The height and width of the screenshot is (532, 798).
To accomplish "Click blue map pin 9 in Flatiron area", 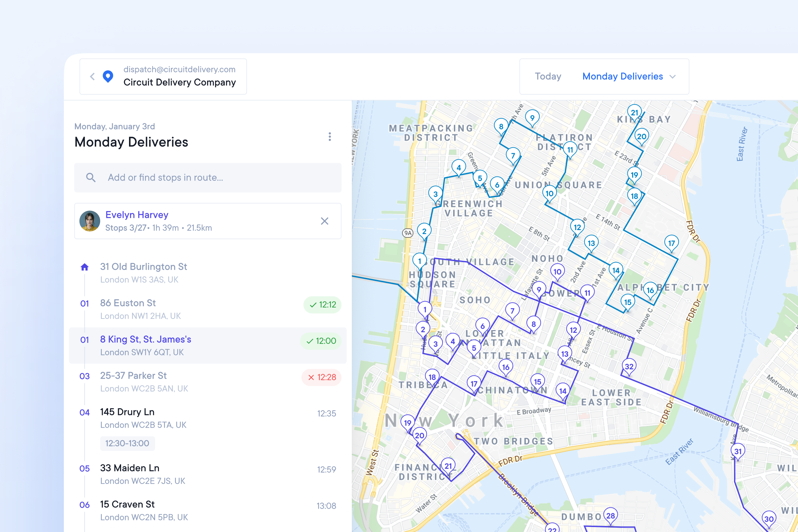I will coord(532,118).
